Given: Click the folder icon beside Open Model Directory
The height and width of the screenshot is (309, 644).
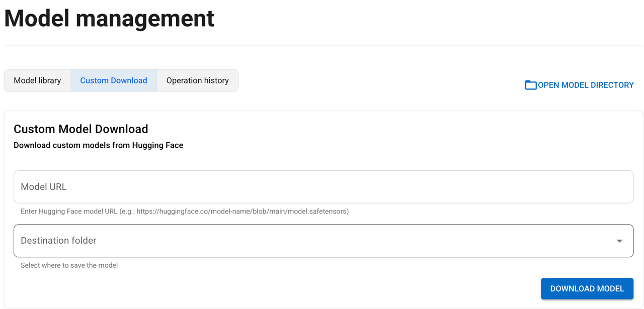Looking at the screenshot, I should (x=530, y=85).
